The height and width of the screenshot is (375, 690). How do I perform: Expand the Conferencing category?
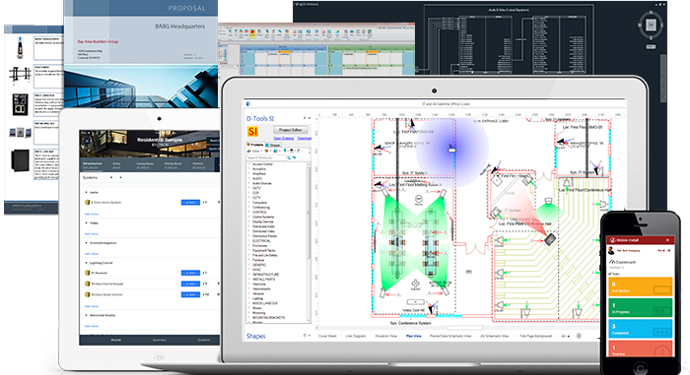tap(250, 207)
